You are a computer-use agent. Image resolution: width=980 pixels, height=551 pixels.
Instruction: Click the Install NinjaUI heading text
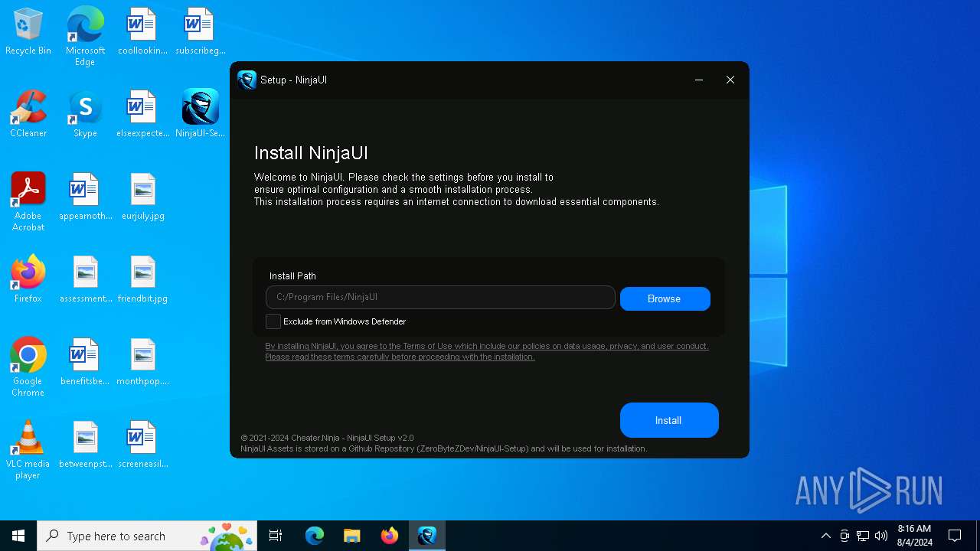coord(311,153)
